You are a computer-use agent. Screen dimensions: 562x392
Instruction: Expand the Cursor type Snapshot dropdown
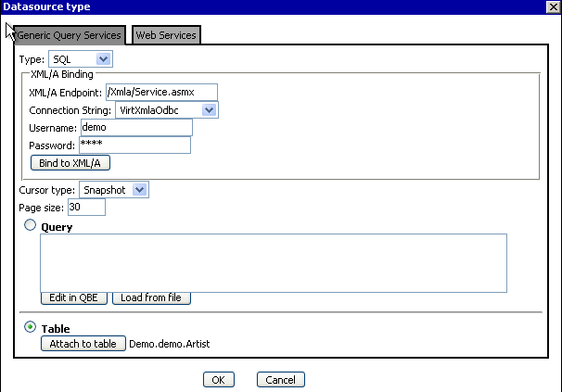(114, 189)
